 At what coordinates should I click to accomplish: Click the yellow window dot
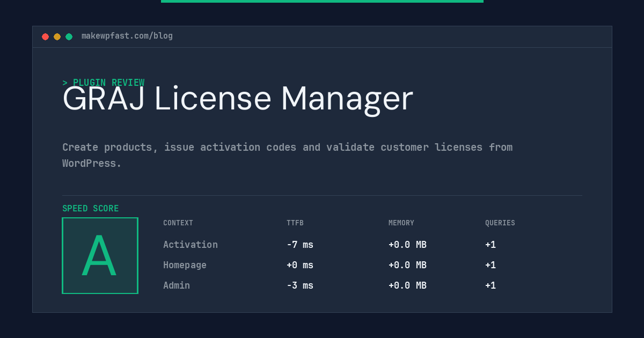click(x=57, y=36)
